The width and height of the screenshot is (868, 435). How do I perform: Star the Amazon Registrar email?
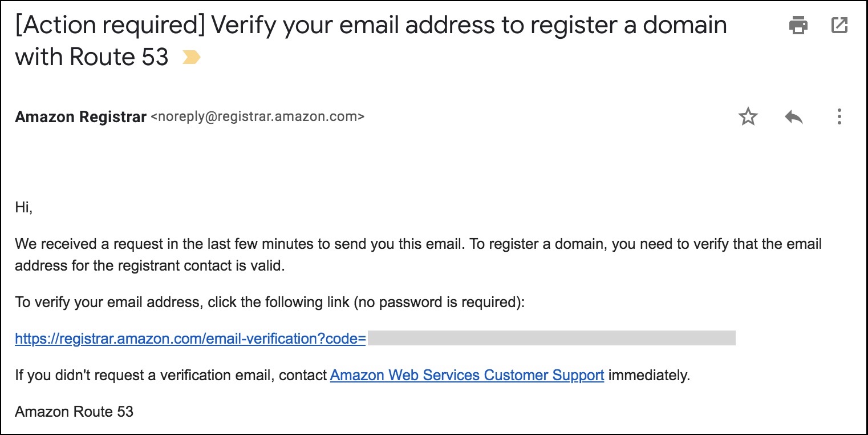point(748,117)
